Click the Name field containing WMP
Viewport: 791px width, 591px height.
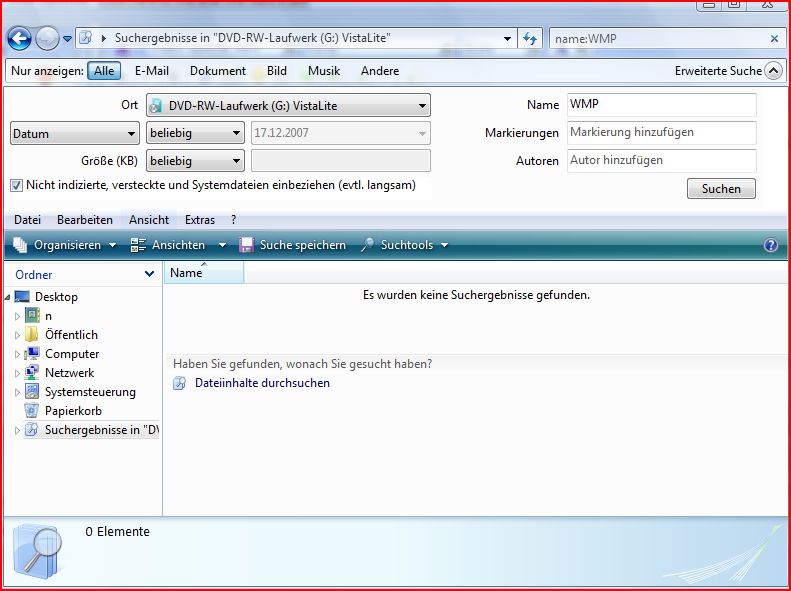pyautogui.click(x=661, y=104)
